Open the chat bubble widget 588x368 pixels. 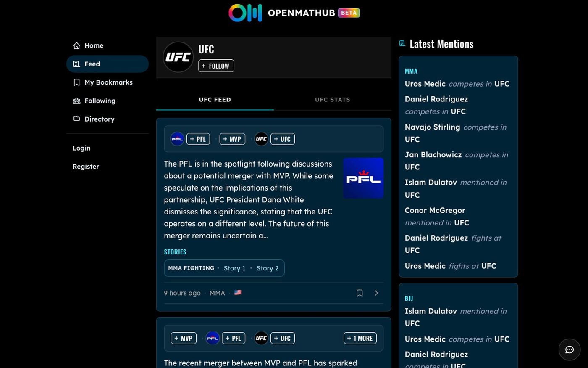[x=570, y=349]
